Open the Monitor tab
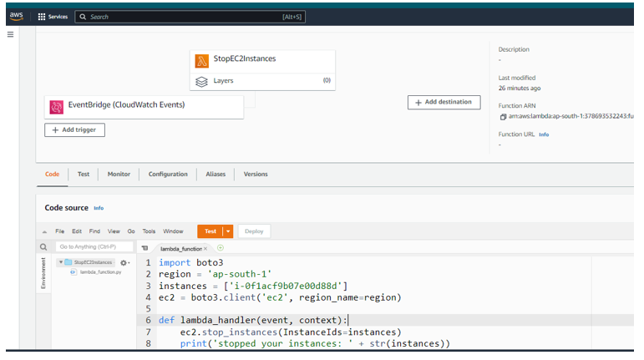The width and height of the screenshot is (644, 360). [119, 174]
